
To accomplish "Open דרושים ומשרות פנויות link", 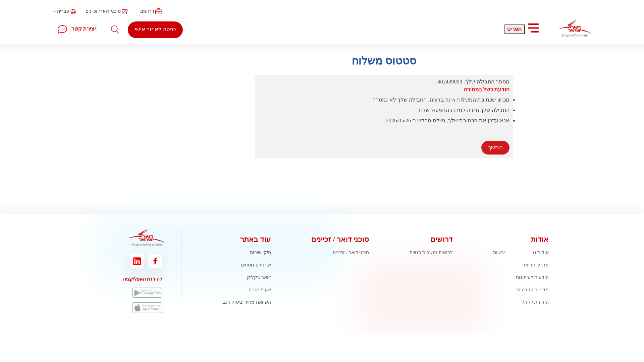I will [x=431, y=253].
